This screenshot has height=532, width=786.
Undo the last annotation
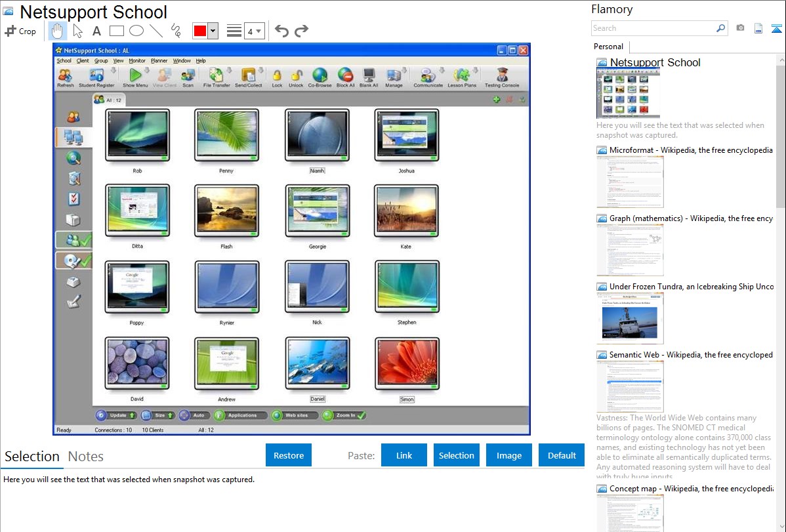(281, 31)
